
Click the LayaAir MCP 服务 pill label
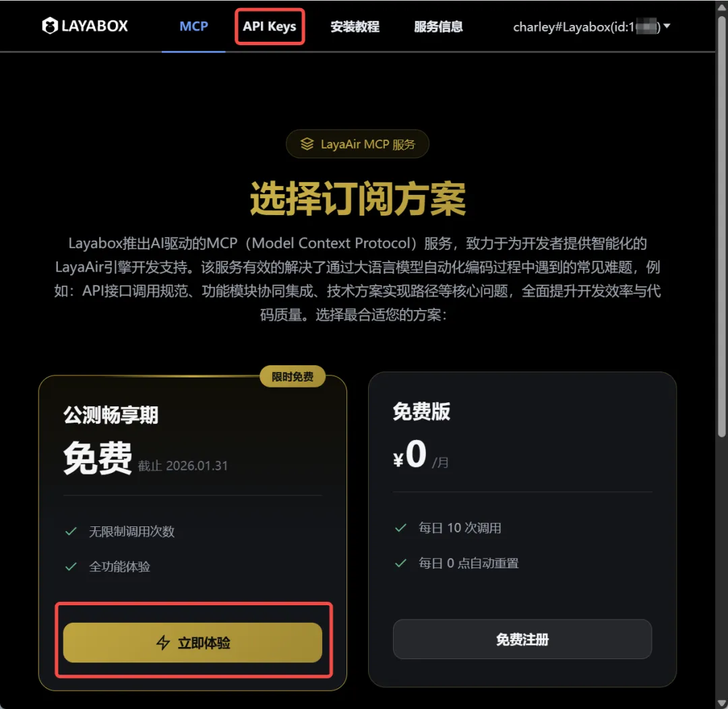(x=357, y=144)
